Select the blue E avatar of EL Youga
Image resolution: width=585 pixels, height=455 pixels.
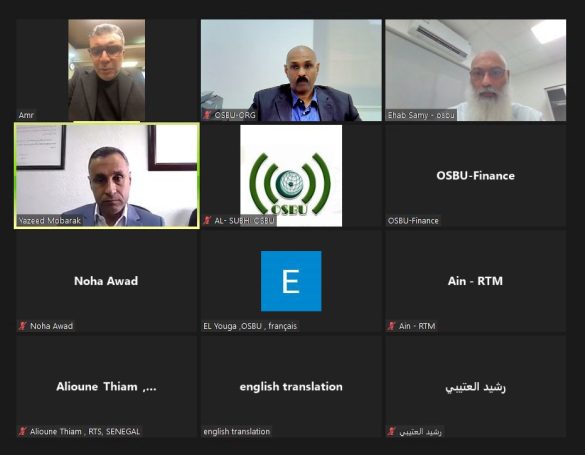(291, 281)
